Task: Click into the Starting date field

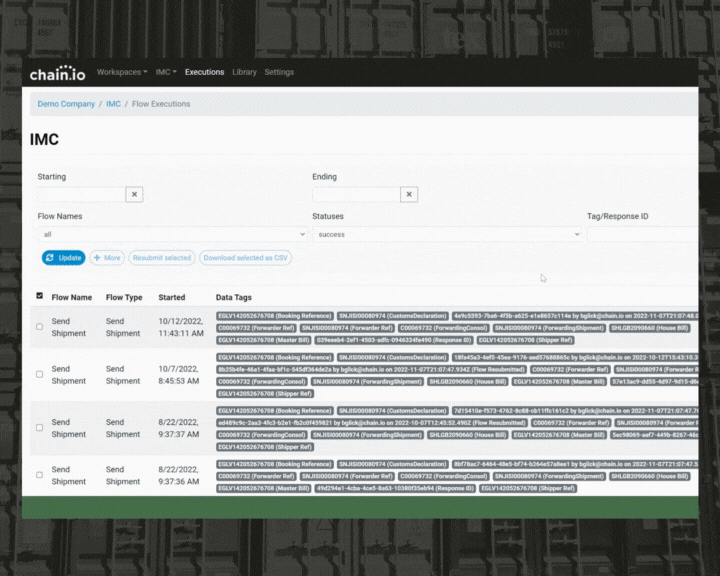Action: point(81,194)
